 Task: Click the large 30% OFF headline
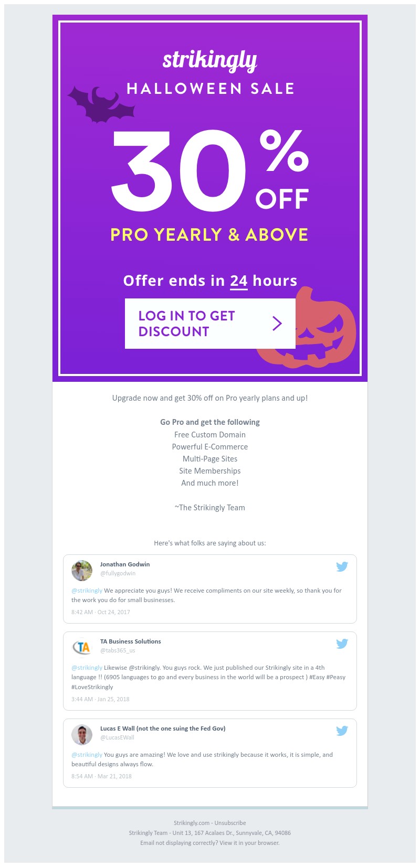tap(209, 170)
